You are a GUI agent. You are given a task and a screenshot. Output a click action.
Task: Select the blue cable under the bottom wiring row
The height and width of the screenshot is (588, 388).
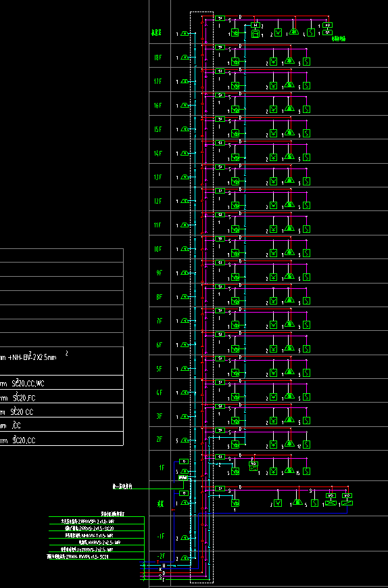click(x=272, y=513)
